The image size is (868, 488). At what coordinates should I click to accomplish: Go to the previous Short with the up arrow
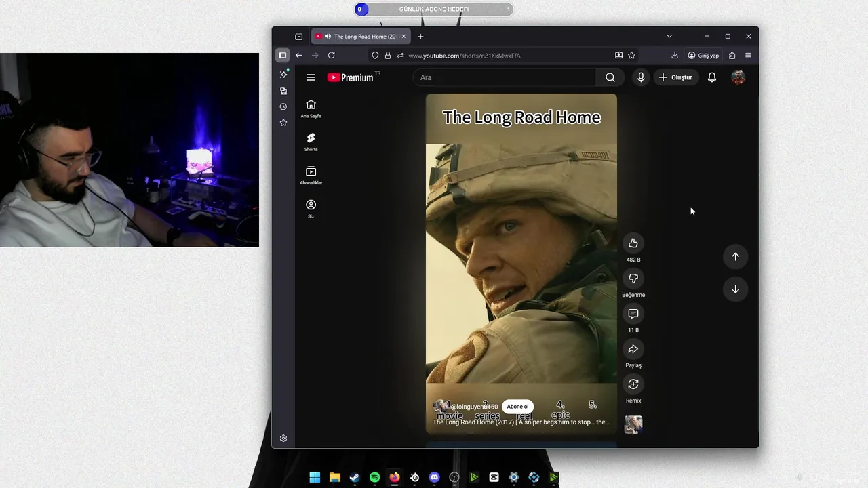coord(735,256)
